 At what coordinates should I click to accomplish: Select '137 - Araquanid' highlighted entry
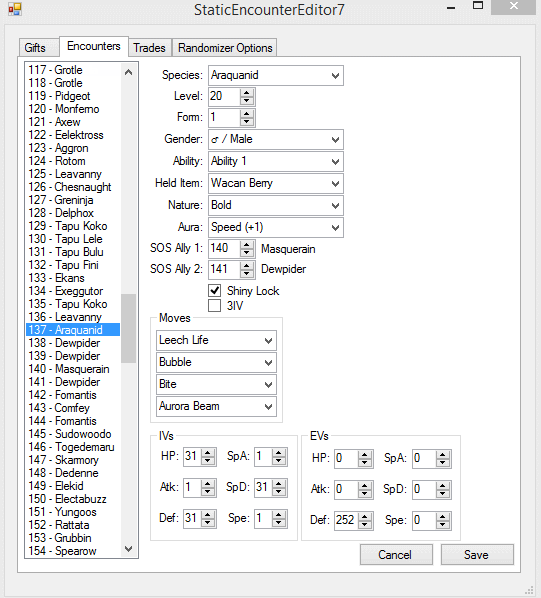[x=73, y=330]
